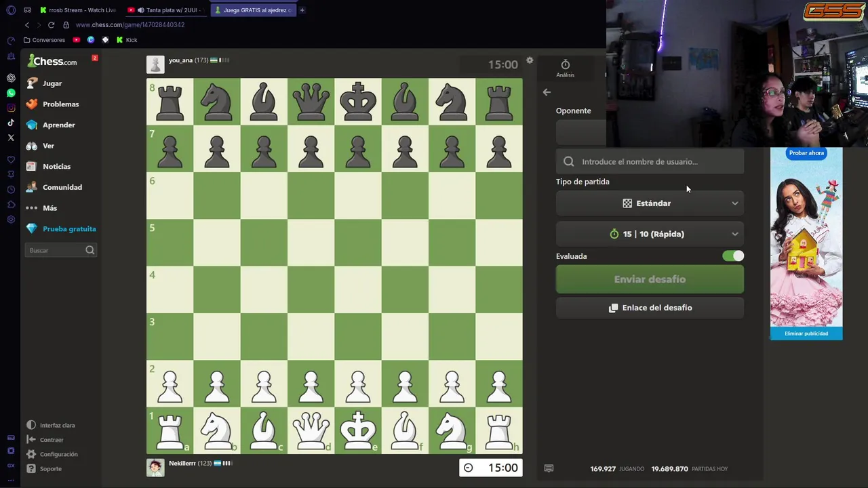Image resolution: width=868 pixels, height=488 pixels.
Task: Click the Chess.com logo
Action: [x=52, y=61]
